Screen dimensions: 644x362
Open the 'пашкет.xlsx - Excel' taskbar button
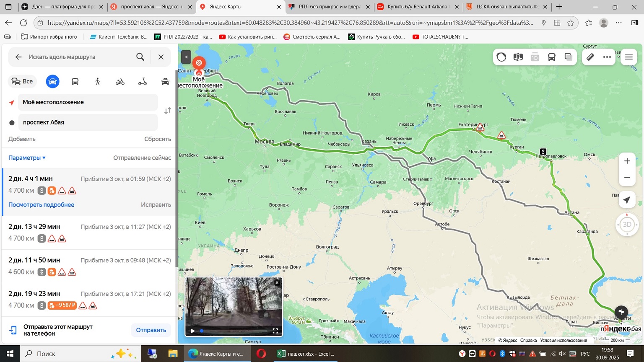tap(306, 354)
